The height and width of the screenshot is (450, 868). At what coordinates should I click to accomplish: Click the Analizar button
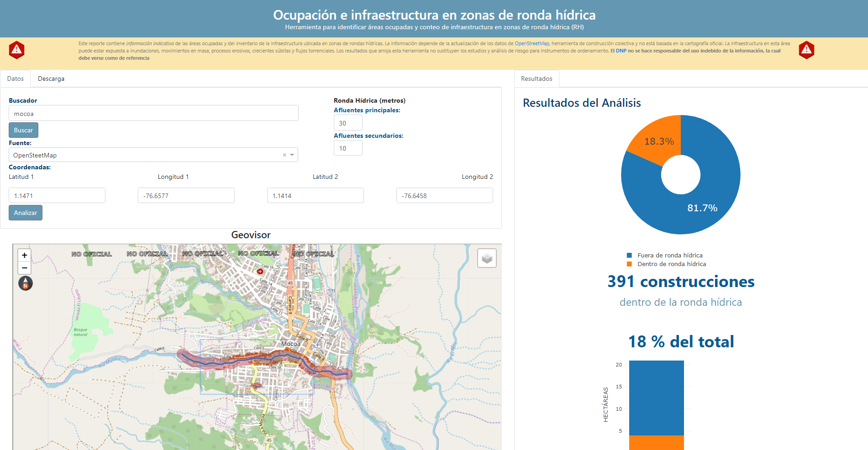pyautogui.click(x=26, y=213)
